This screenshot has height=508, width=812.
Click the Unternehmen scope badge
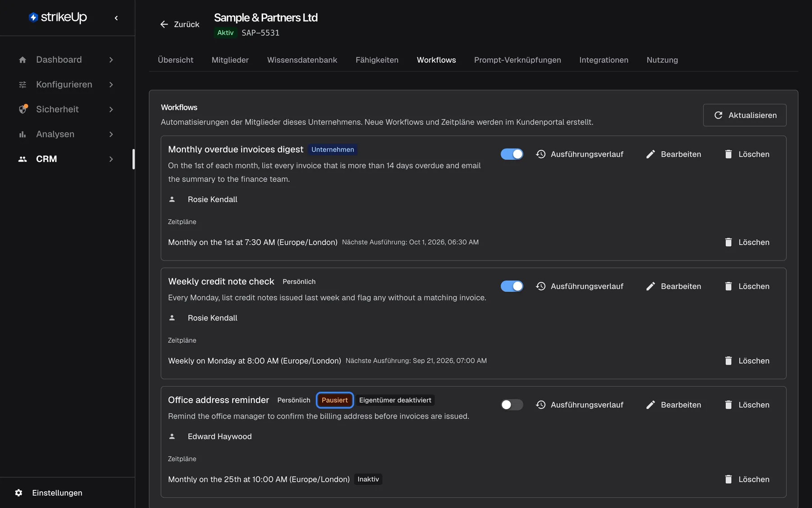click(332, 149)
